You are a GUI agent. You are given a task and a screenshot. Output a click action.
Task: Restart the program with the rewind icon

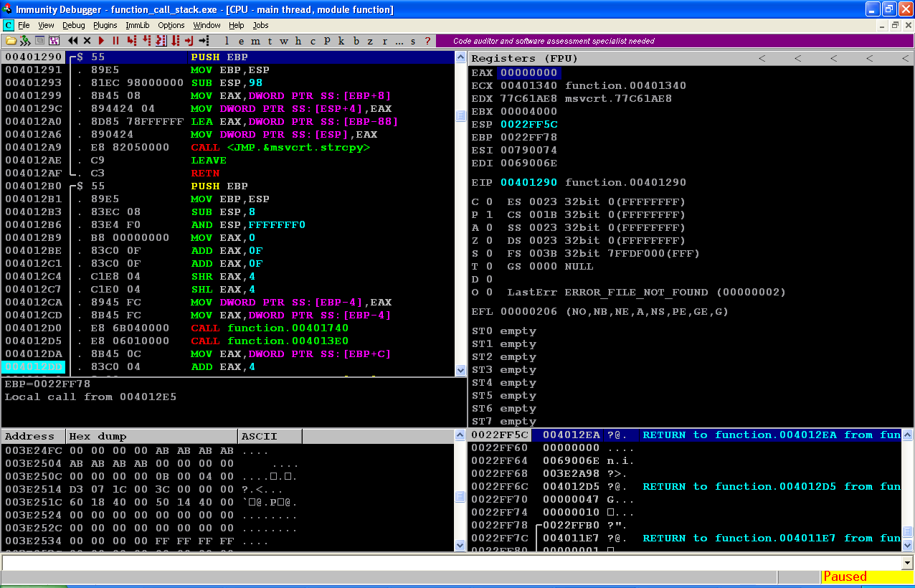72,41
